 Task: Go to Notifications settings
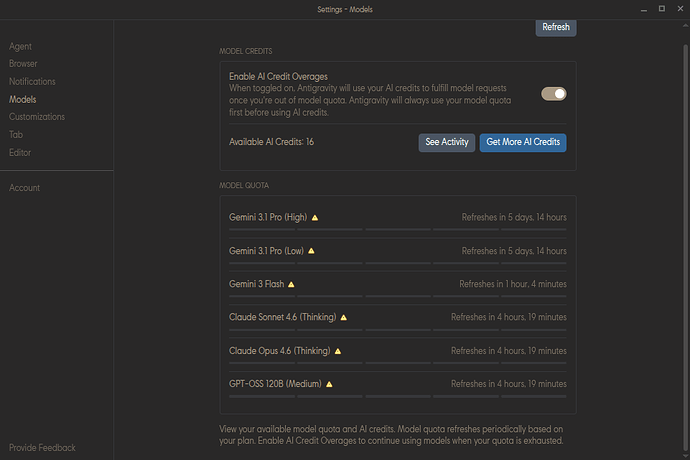33,82
